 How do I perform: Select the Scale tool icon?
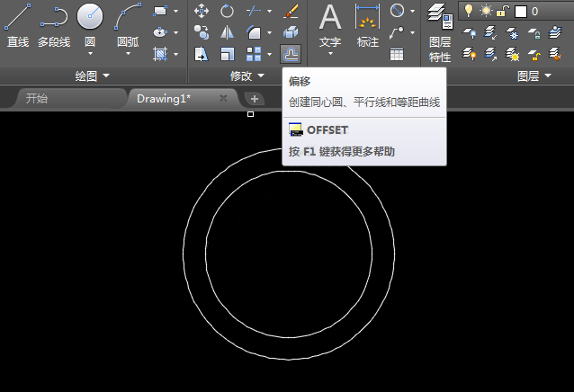227,54
